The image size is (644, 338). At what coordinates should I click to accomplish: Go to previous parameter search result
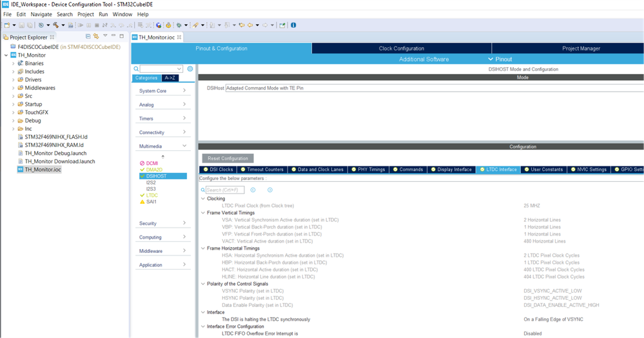[x=253, y=190]
